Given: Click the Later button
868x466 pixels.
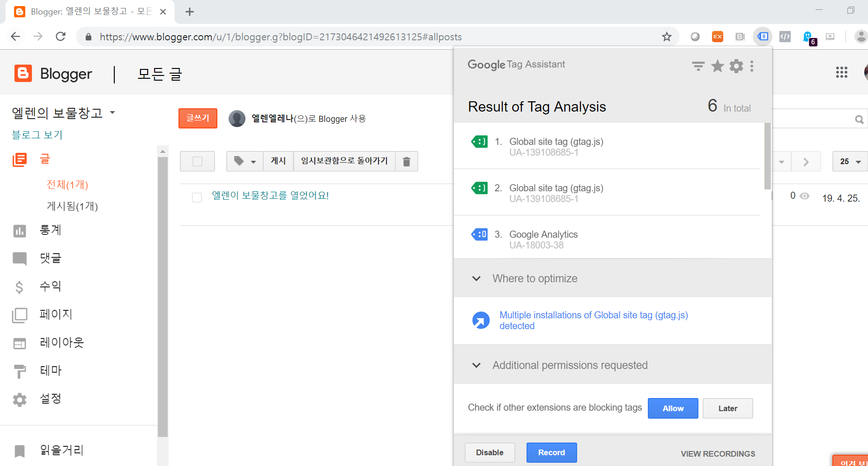Looking at the screenshot, I should tap(728, 408).
